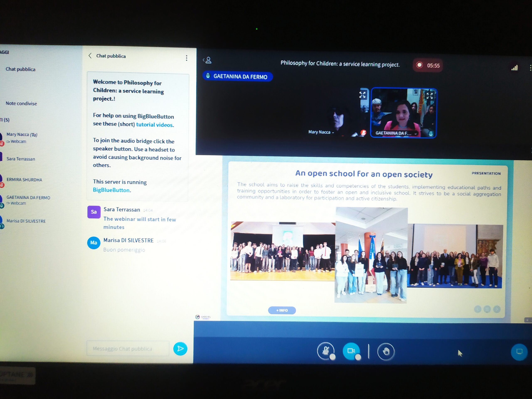
Task: Select user Marisa DI SILVESTRE in list
Action: click(26, 221)
